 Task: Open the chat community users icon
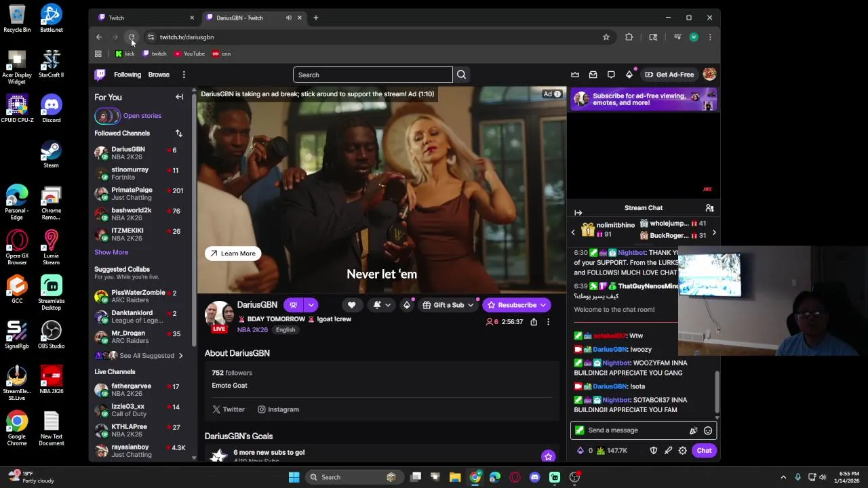tap(709, 208)
